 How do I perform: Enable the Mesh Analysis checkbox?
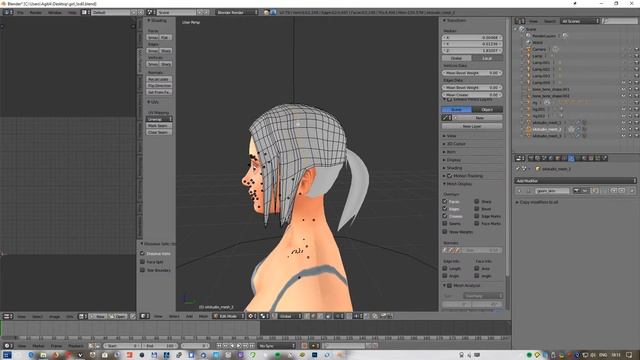[449, 286]
